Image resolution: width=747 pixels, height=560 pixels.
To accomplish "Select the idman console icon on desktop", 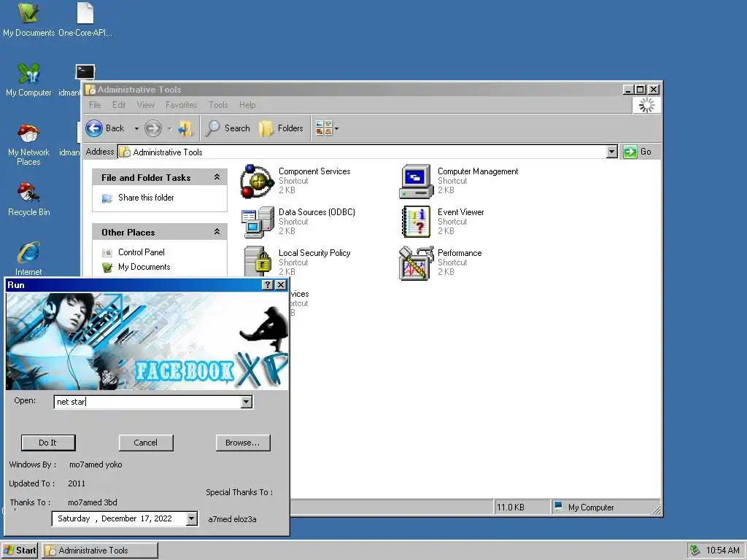I will click(x=85, y=72).
